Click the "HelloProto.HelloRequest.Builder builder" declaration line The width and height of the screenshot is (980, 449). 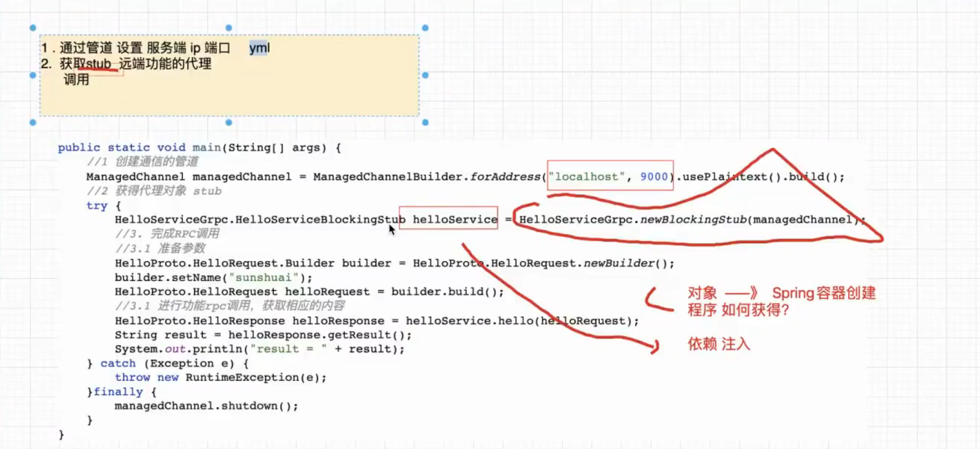point(395,263)
